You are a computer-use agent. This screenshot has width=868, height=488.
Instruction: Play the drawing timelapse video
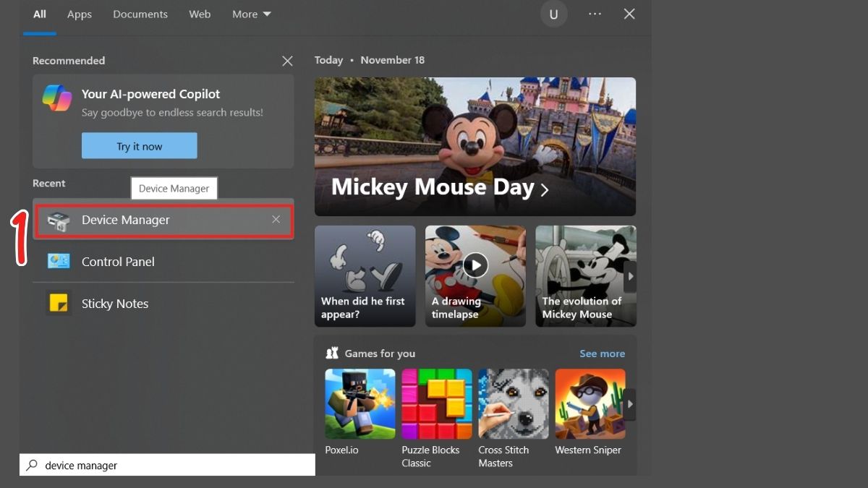pyautogui.click(x=475, y=265)
